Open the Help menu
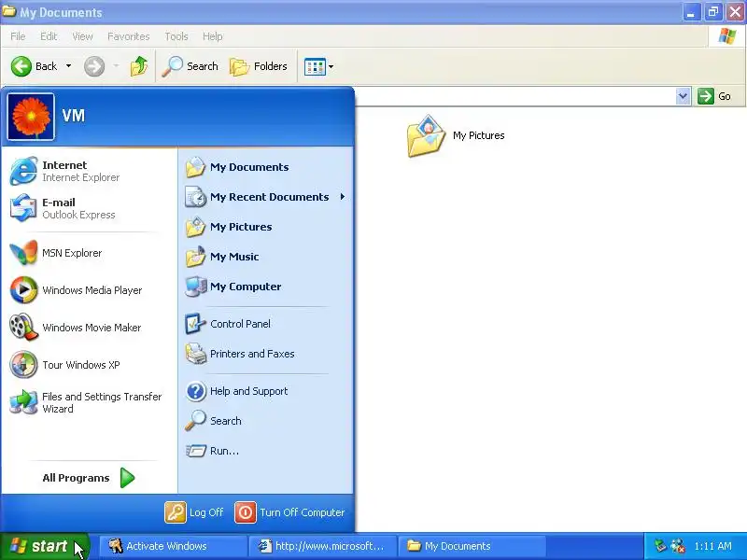 pos(213,36)
